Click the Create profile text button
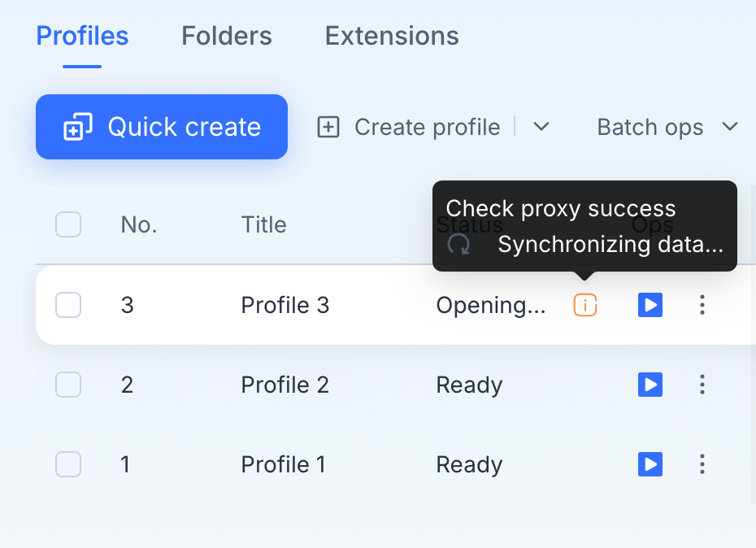This screenshot has width=756, height=548. pyautogui.click(x=427, y=128)
